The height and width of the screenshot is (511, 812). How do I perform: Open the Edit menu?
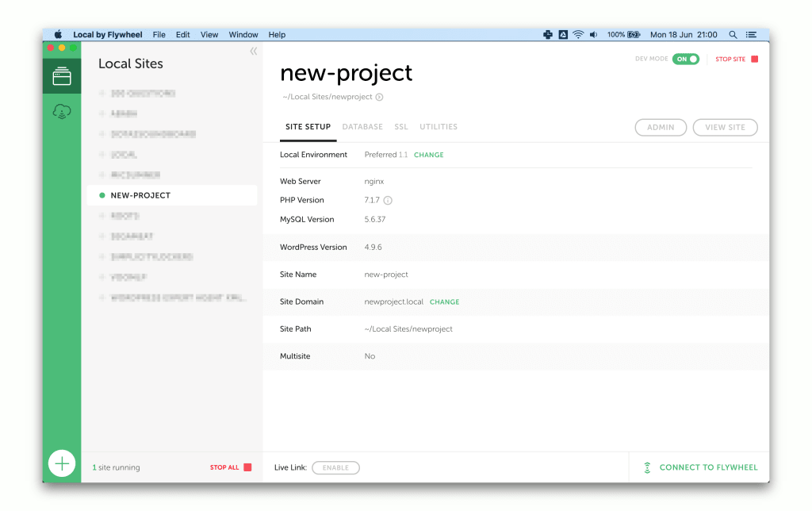coord(183,35)
